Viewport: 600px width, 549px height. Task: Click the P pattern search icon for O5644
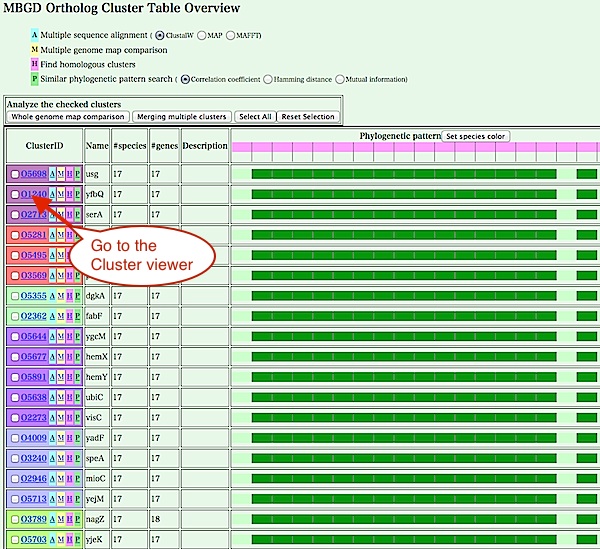[77, 337]
